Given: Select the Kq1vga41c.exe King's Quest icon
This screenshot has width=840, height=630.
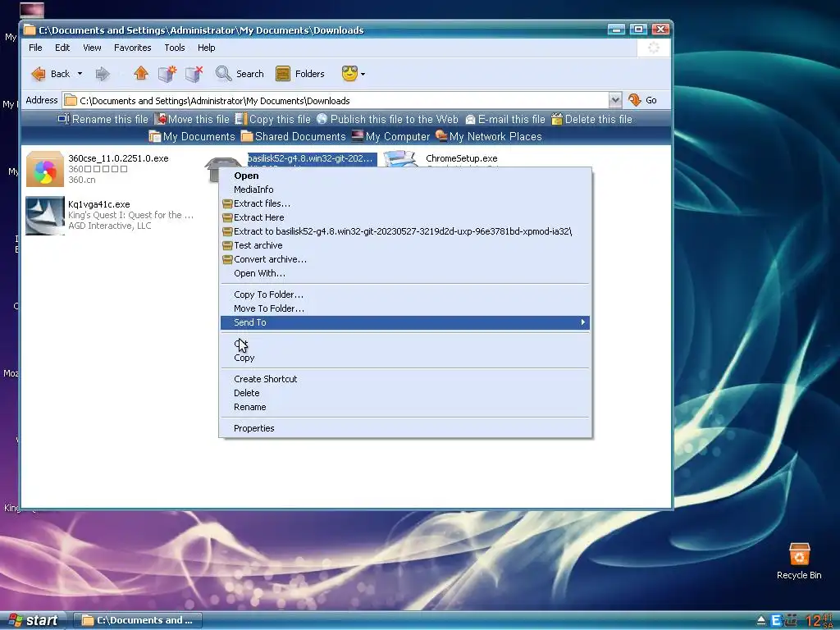Looking at the screenshot, I should click(x=45, y=216).
